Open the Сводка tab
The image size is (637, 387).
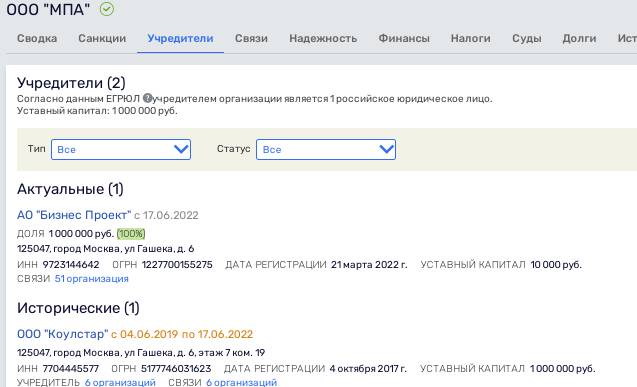(x=37, y=38)
